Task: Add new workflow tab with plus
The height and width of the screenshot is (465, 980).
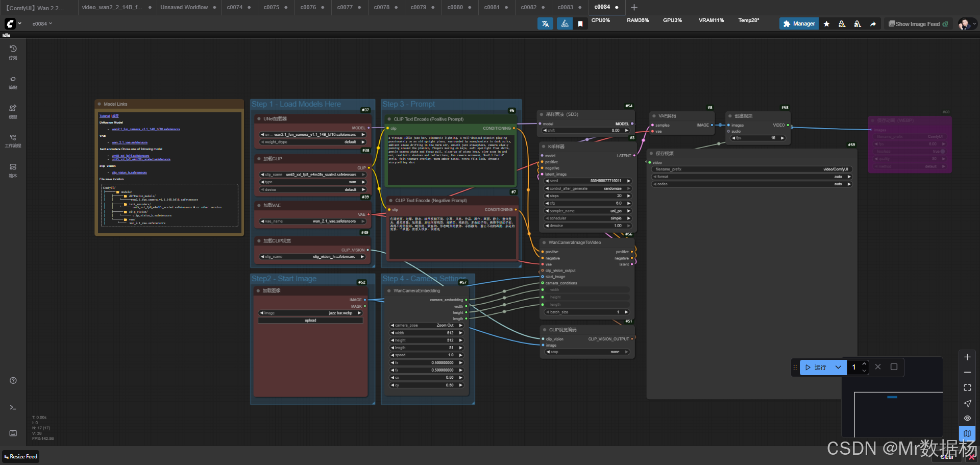Action: click(634, 7)
